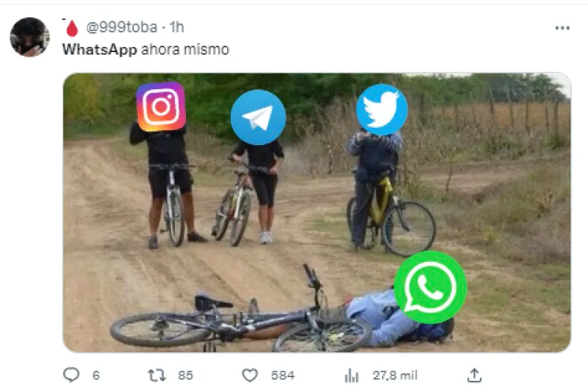588x392 pixels.
Task: Open the tweet author's profile avatar
Action: click(30, 36)
